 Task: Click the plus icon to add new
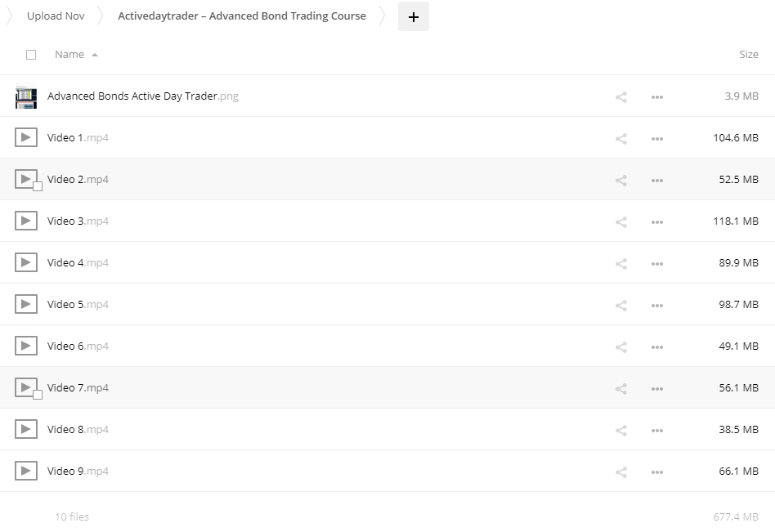click(413, 16)
